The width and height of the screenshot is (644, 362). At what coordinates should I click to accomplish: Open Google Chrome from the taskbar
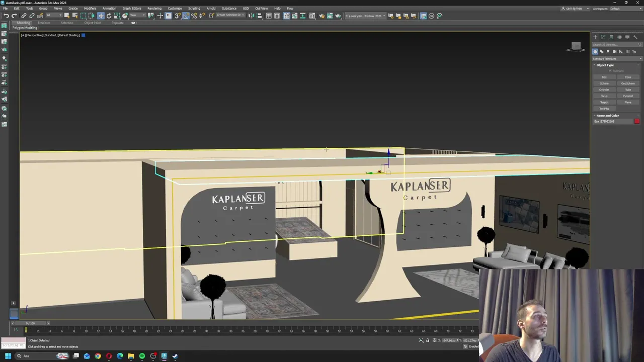98,356
